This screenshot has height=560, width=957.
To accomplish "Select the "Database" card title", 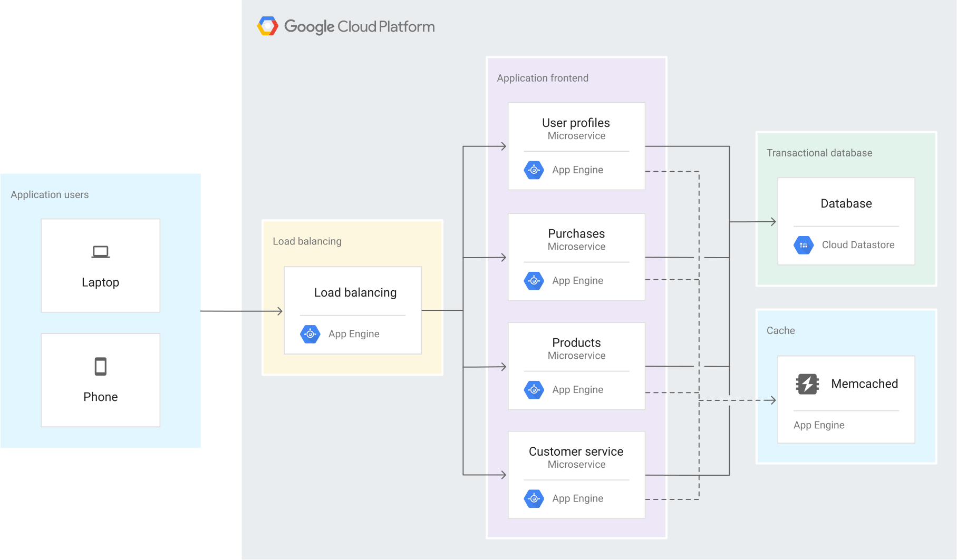I will (x=846, y=203).
